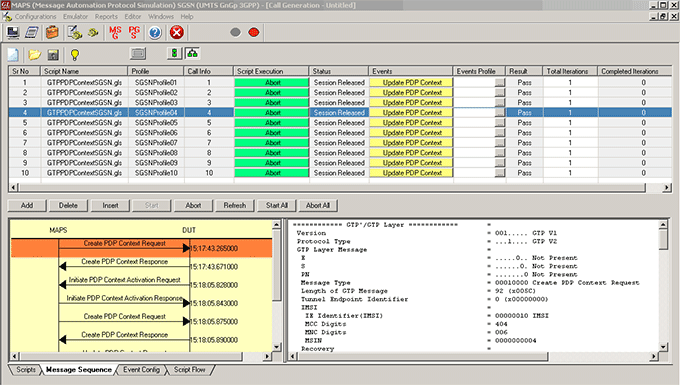Click the PGS toolbar icon
680x385 pixels.
click(x=134, y=33)
